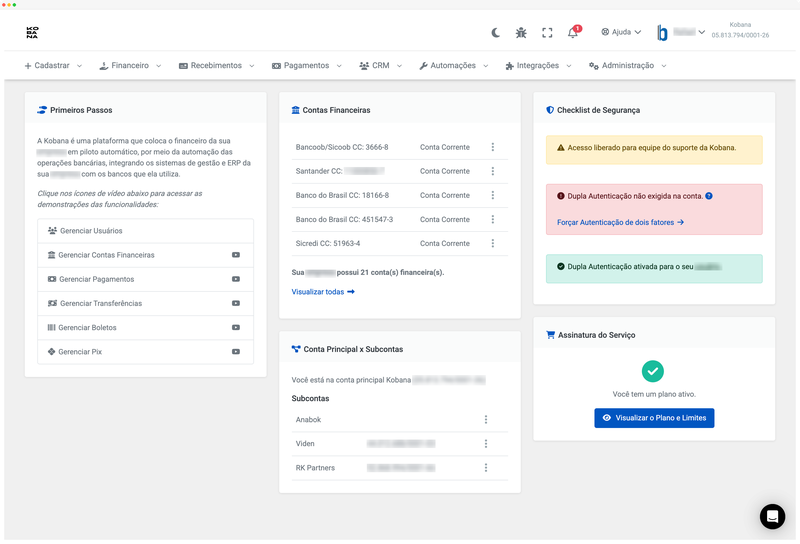Click the bug report icon
This screenshot has width=800, height=544.
tap(521, 32)
